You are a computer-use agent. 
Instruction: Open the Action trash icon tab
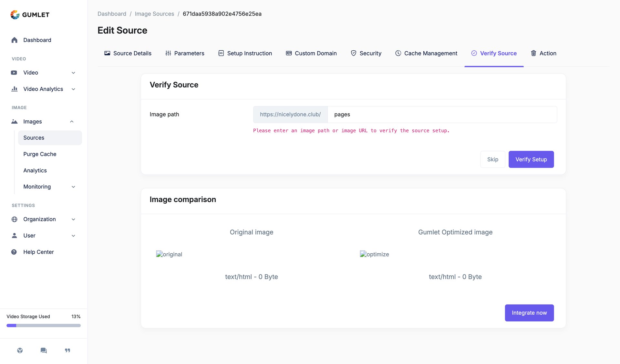533,53
